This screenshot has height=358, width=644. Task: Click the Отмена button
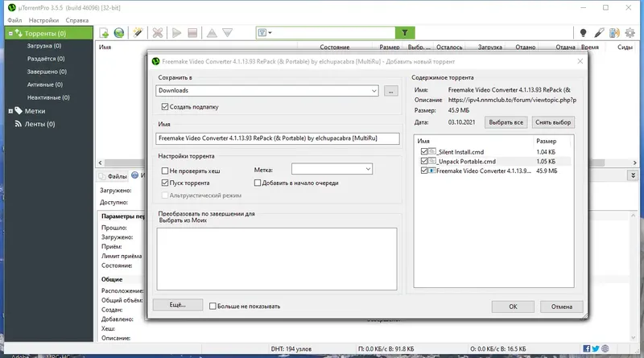(561, 307)
